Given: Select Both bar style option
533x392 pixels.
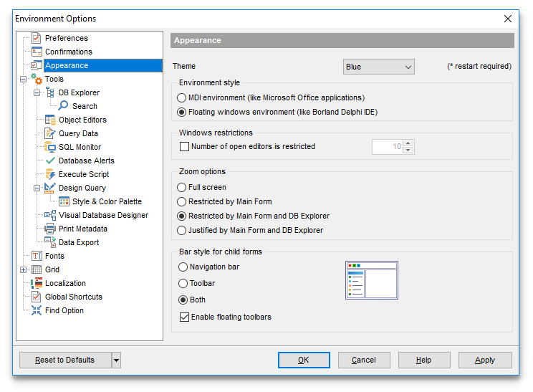Looking at the screenshot, I should click(x=183, y=300).
